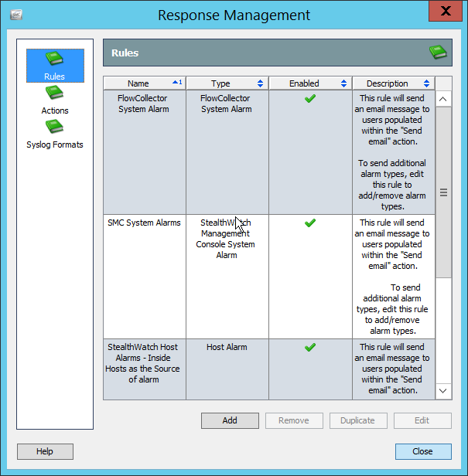Click the Help button
The width and height of the screenshot is (468, 476).
tap(45, 451)
